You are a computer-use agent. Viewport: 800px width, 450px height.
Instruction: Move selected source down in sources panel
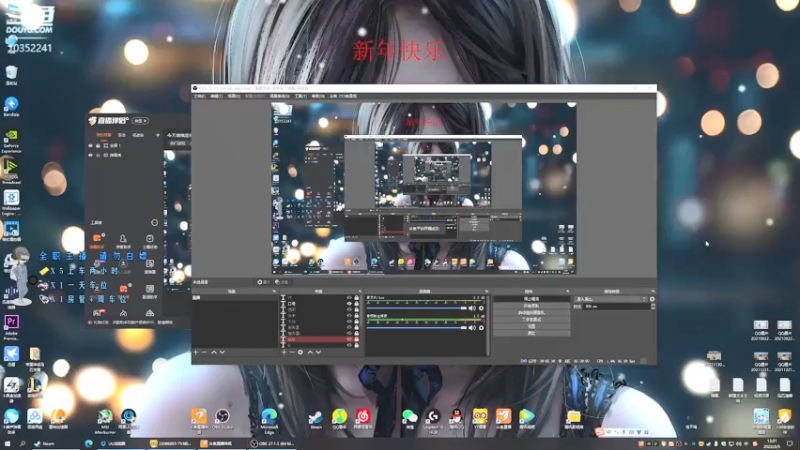318,352
